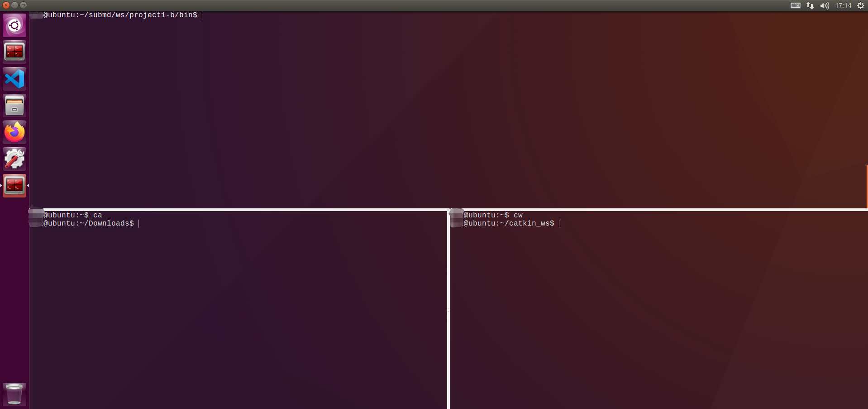Open Visual Studio Code from the dock
This screenshot has height=409, width=868.
coord(14,79)
